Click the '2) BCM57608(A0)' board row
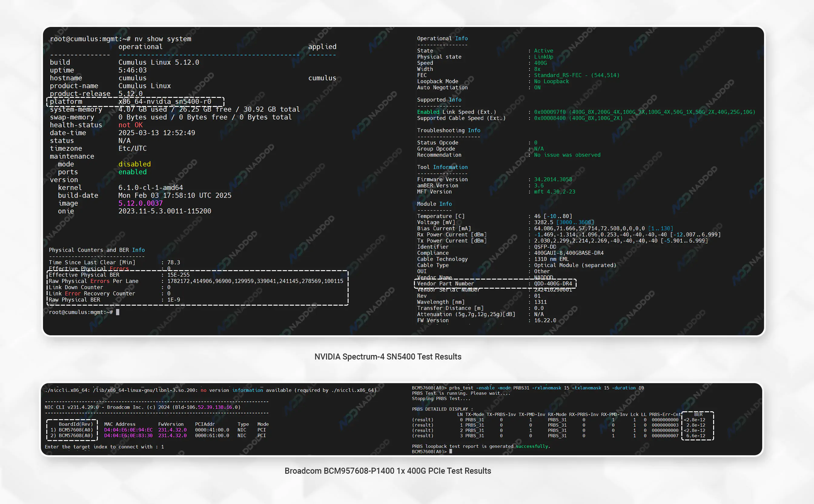814x504 pixels. tap(72, 436)
